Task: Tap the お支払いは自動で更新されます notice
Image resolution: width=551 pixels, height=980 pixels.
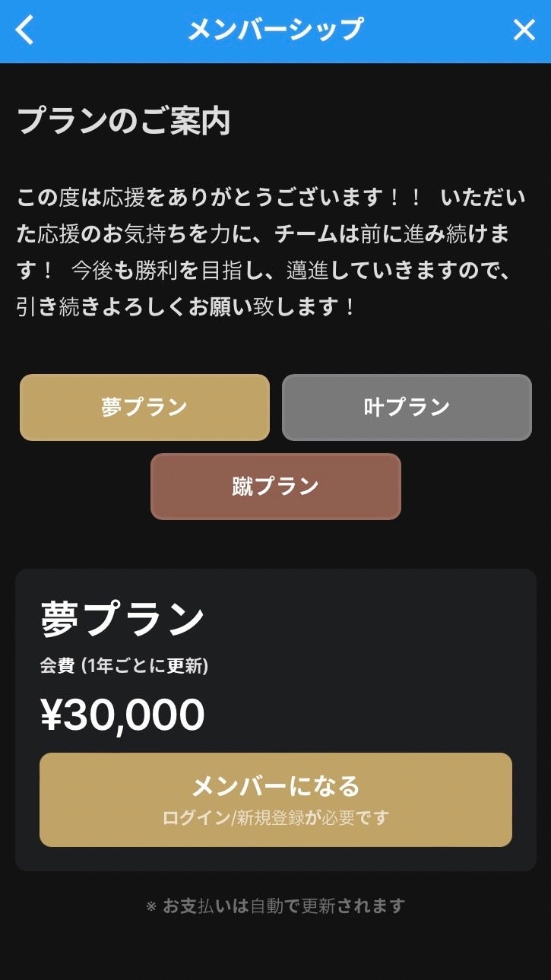Action: (283, 905)
